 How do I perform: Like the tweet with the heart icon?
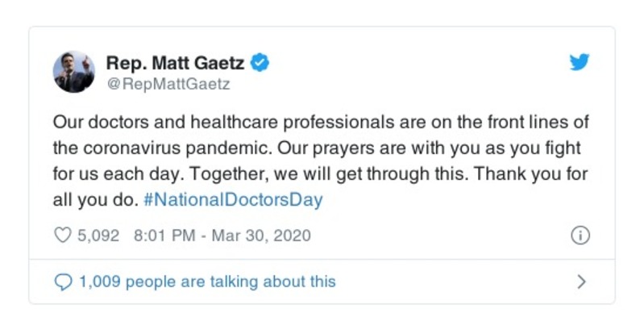(x=62, y=236)
